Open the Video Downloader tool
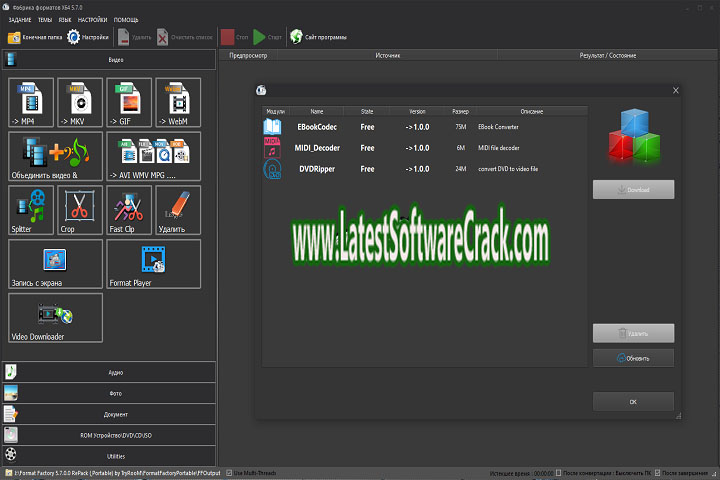This screenshot has width=720, height=480. click(56, 318)
